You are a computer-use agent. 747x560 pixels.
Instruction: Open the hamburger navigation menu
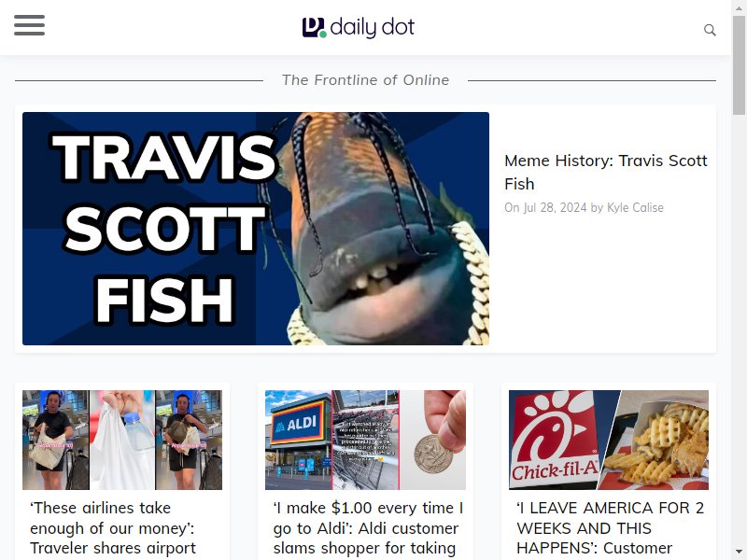(x=29, y=25)
